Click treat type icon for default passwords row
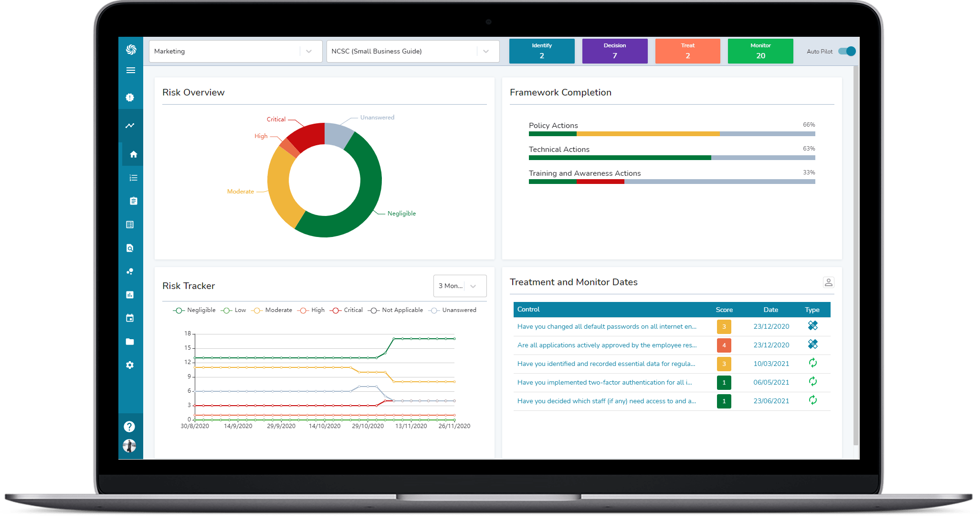The image size is (980, 516). 813,326
